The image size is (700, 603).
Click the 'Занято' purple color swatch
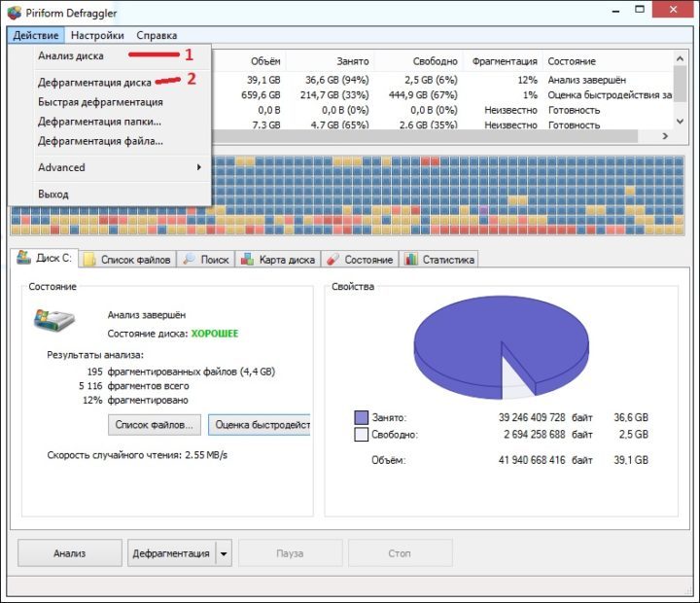[362, 417]
